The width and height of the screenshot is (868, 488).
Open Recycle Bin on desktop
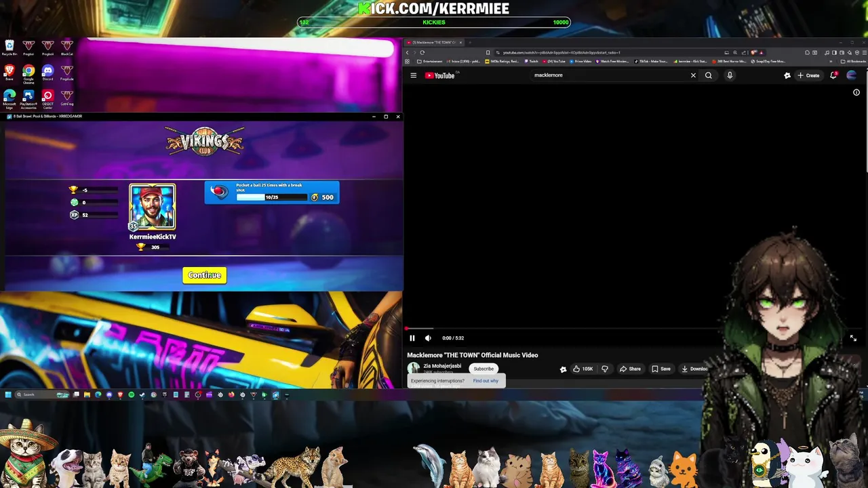click(9, 48)
